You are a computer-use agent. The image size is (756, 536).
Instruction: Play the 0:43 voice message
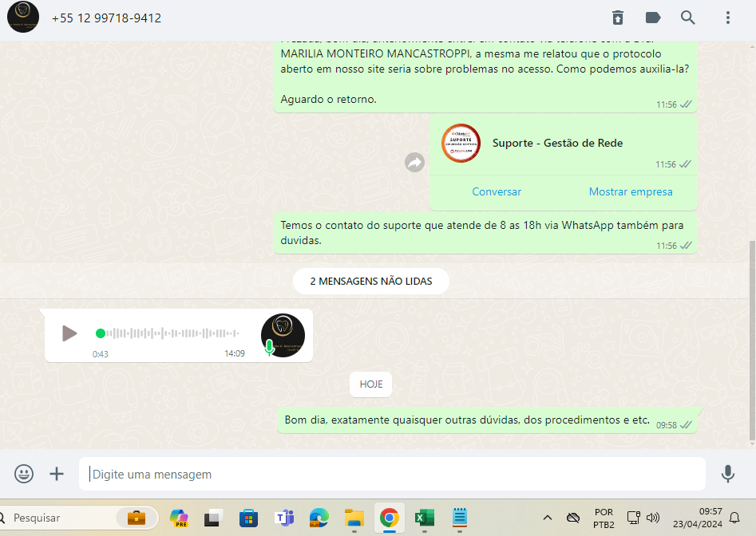click(x=69, y=333)
